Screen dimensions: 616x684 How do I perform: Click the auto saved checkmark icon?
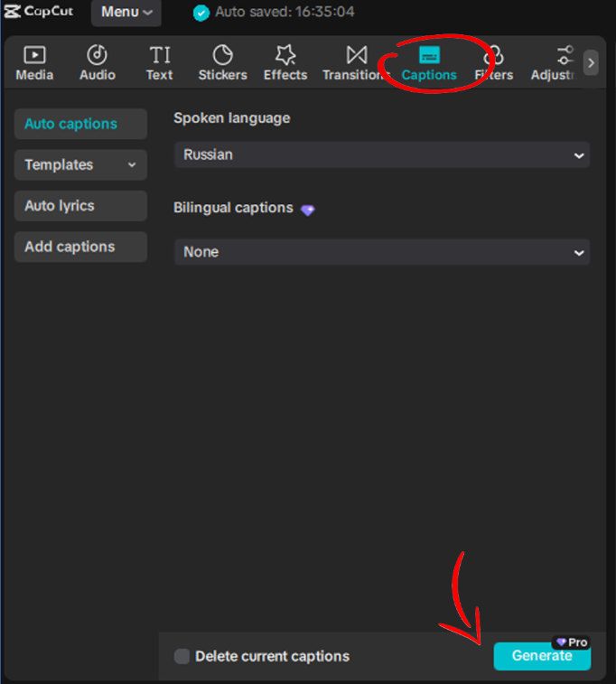coord(201,13)
